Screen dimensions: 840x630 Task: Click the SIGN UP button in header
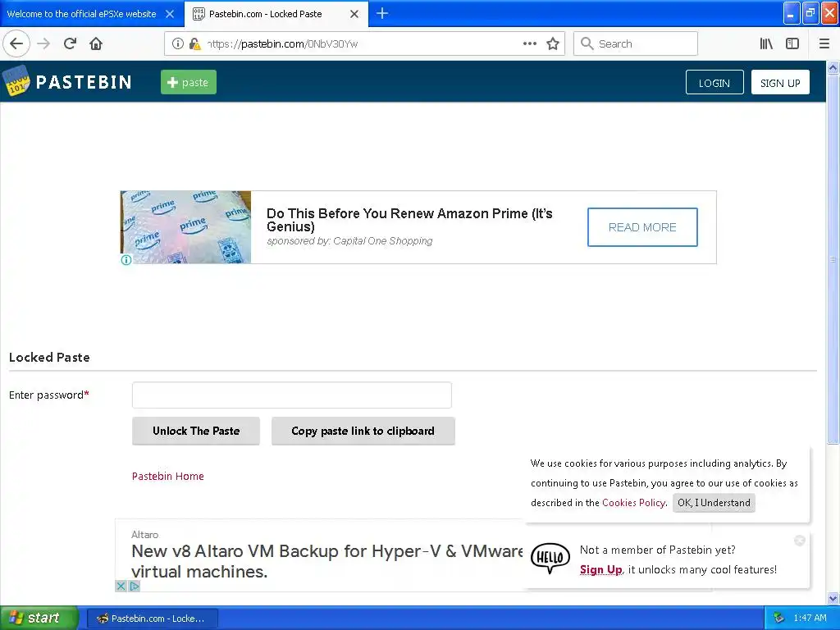780,83
